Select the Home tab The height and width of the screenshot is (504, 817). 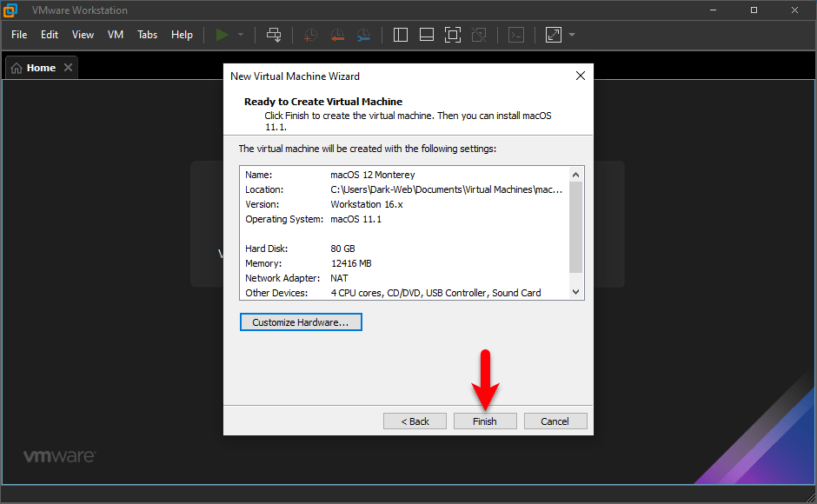41,68
